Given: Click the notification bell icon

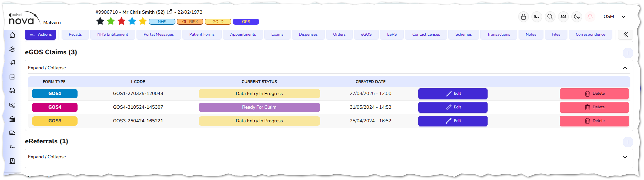Looking at the screenshot, I should pos(590,17).
